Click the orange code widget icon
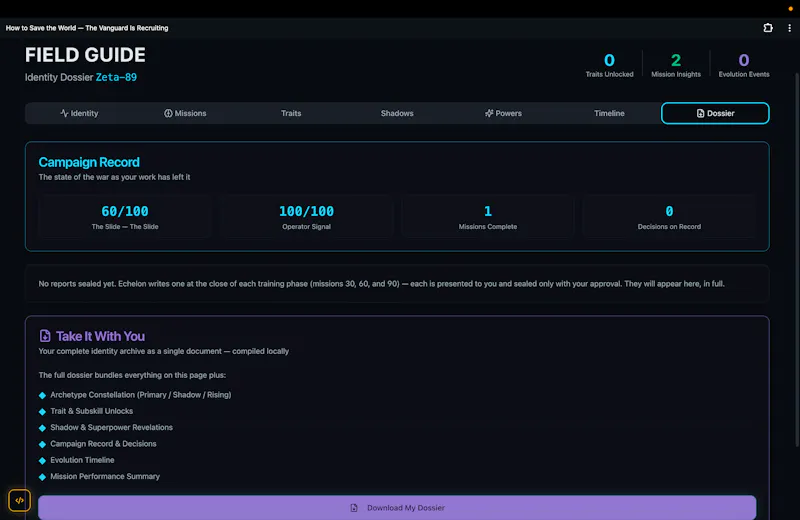The height and width of the screenshot is (520, 800). tap(19, 501)
